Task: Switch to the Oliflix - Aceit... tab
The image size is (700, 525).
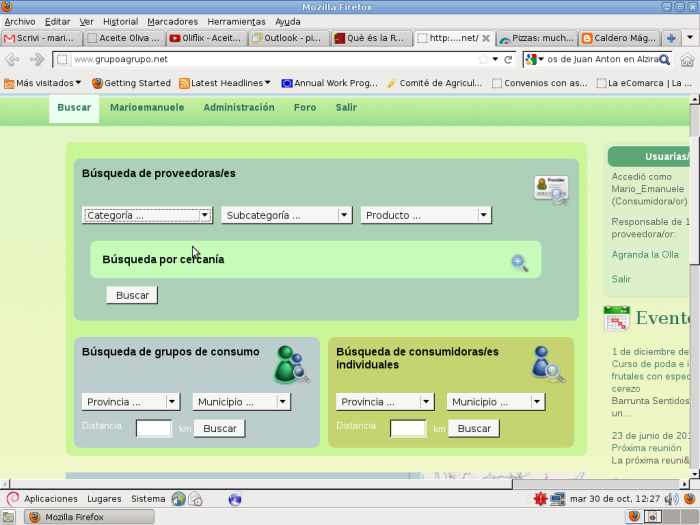Action: tap(206, 38)
